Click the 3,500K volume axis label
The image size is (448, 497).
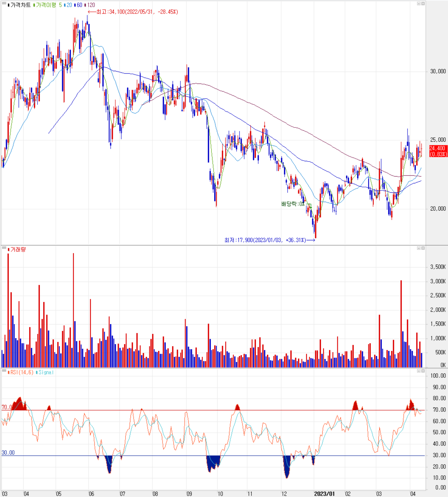pyautogui.click(x=438, y=267)
